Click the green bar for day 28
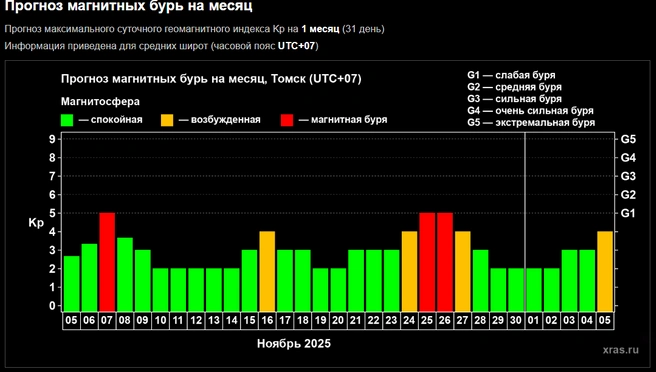The height and width of the screenshot is (372, 656). 480,280
